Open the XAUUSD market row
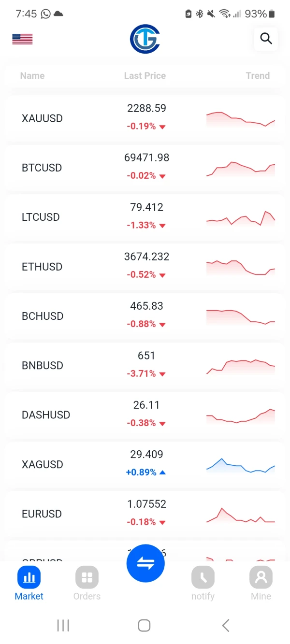290x644 pixels. (x=43, y=118)
